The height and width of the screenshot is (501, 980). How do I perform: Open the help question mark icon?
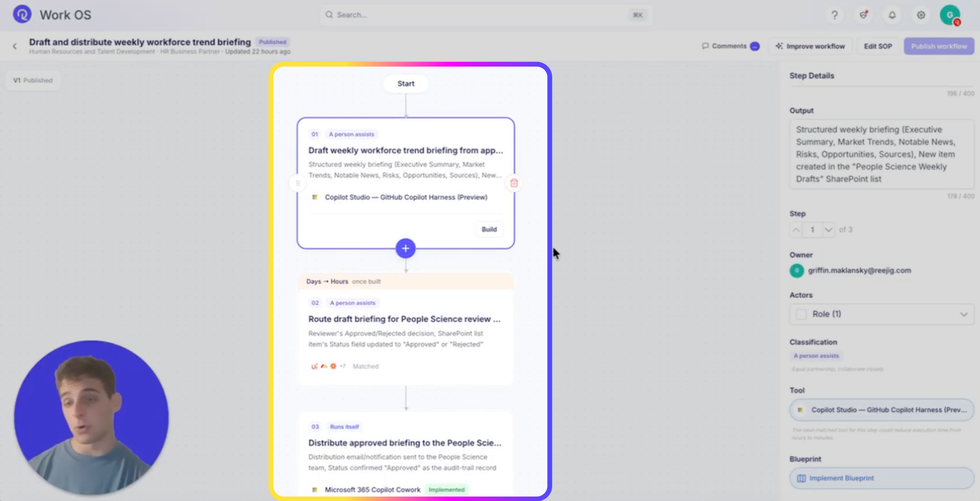tap(834, 15)
